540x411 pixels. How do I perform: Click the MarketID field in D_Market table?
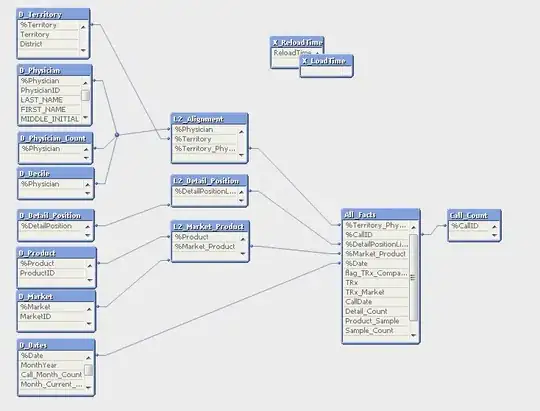[52, 317]
